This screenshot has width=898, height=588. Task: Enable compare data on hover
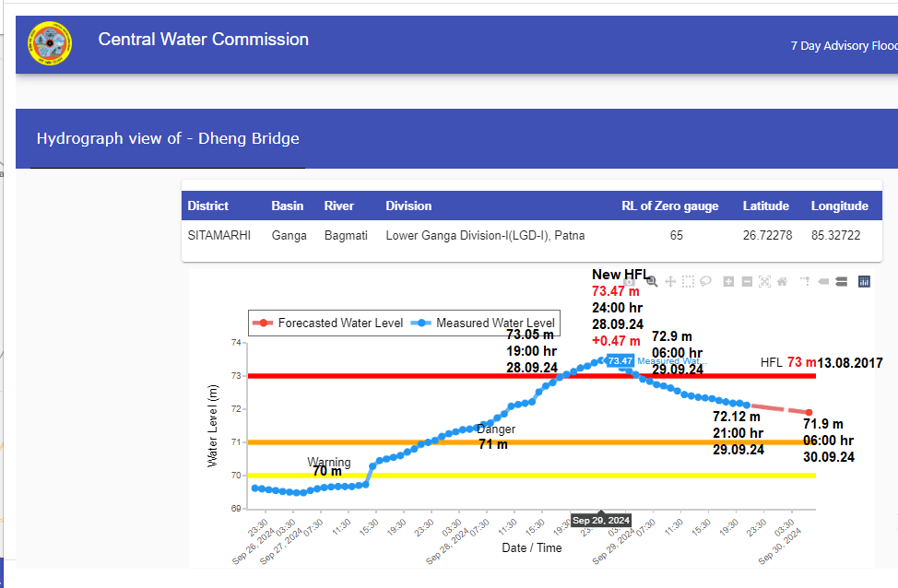[x=841, y=281]
